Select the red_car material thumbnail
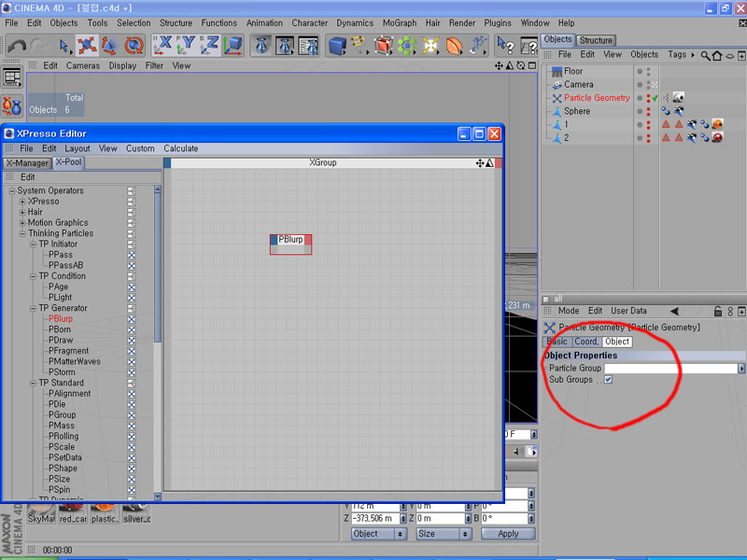 [73, 513]
